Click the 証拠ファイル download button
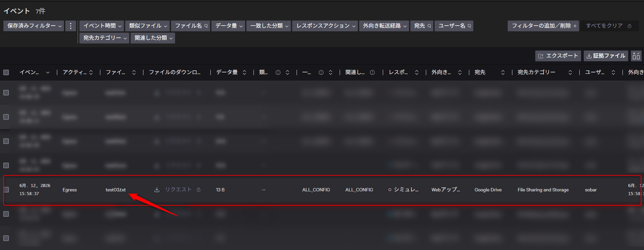 (606, 56)
